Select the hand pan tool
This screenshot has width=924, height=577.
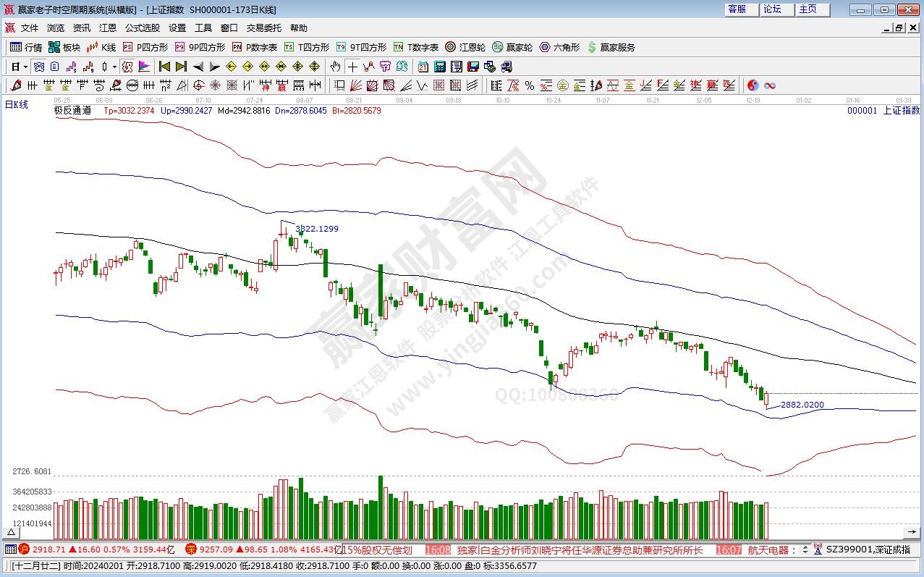335,67
